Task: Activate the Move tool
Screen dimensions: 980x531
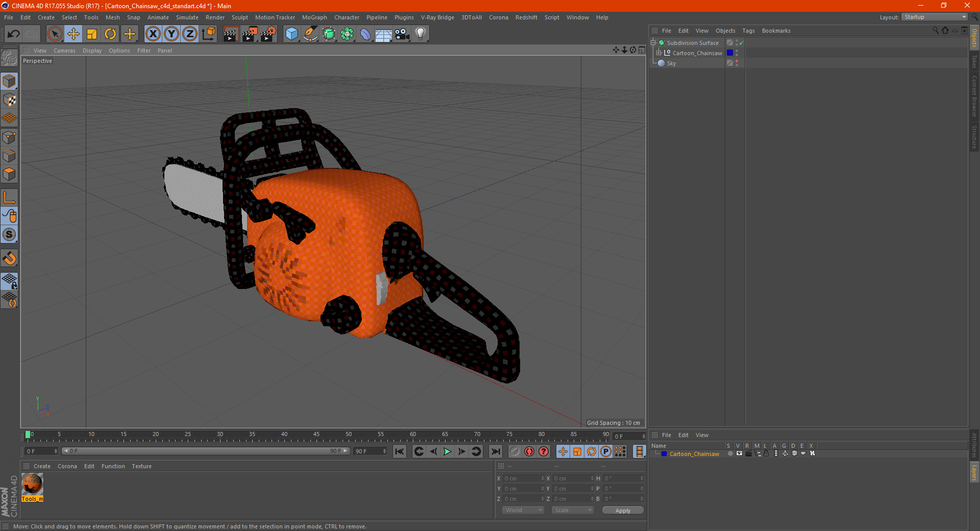Action: pos(73,34)
